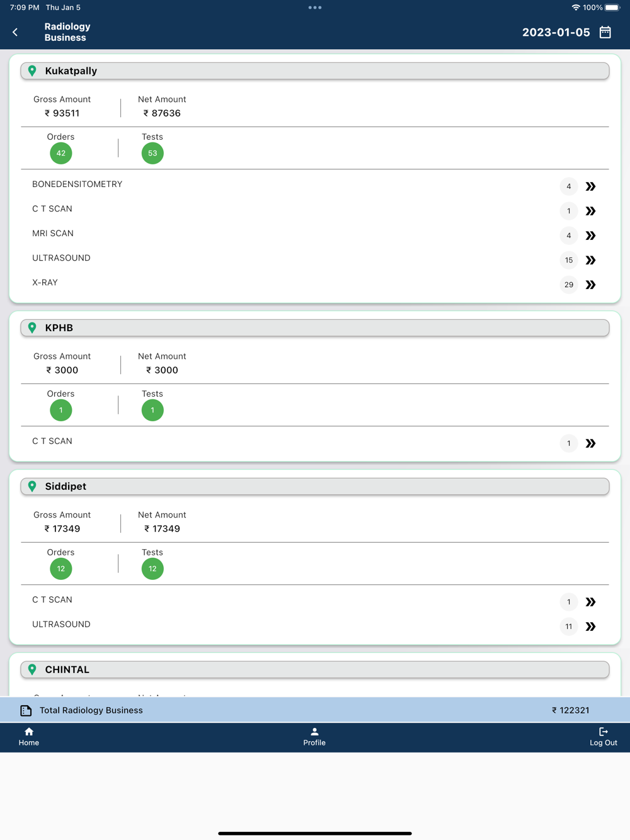The width and height of the screenshot is (630, 840).
Task: Tap the BONEDENSITOMETRY row label
Action: click(x=77, y=184)
